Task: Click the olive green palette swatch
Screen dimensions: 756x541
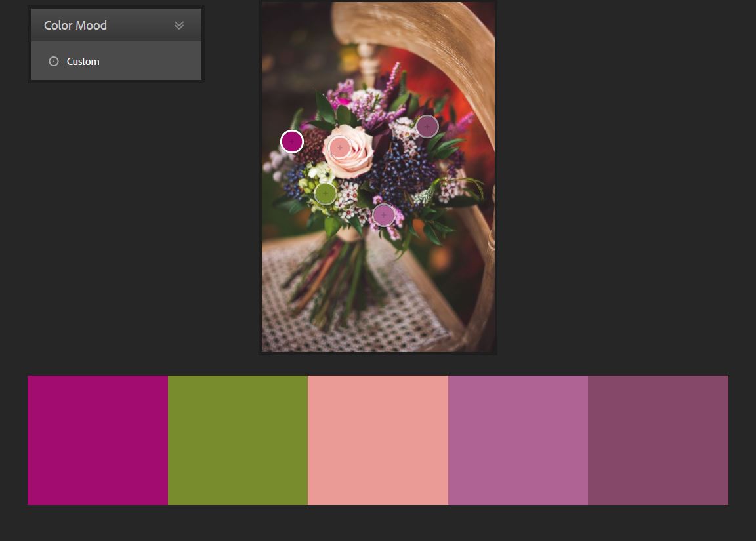Action: click(x=238, y=440)
